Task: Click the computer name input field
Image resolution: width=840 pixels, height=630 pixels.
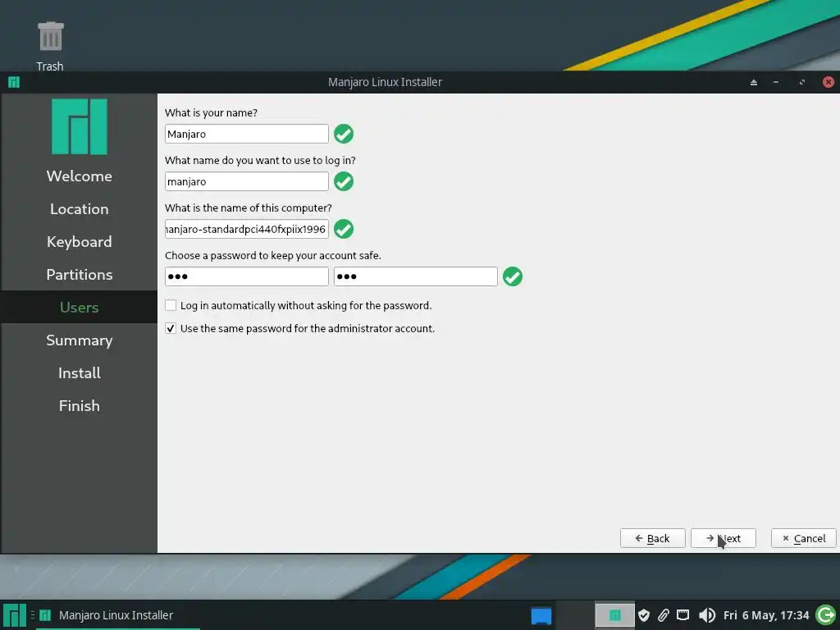Action: [246, 230]
